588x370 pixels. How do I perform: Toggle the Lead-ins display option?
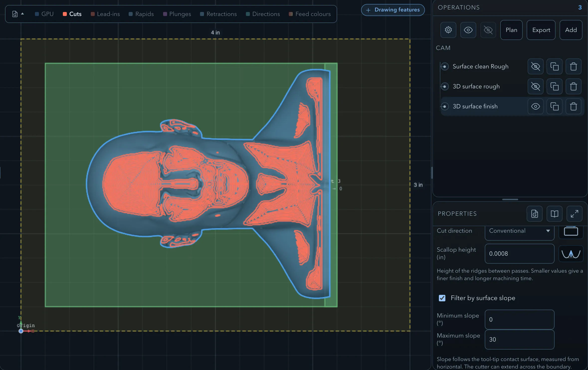[x=105, y=14]
